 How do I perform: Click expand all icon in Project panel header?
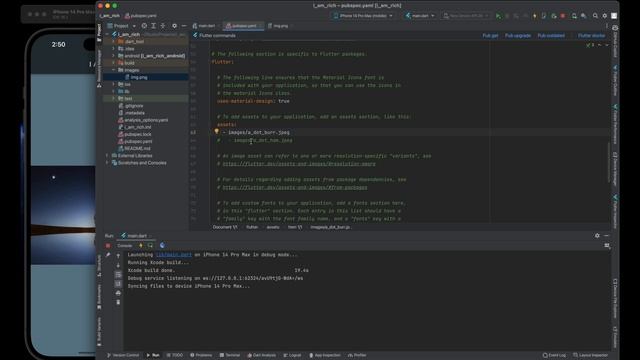[x=153, y=26]
